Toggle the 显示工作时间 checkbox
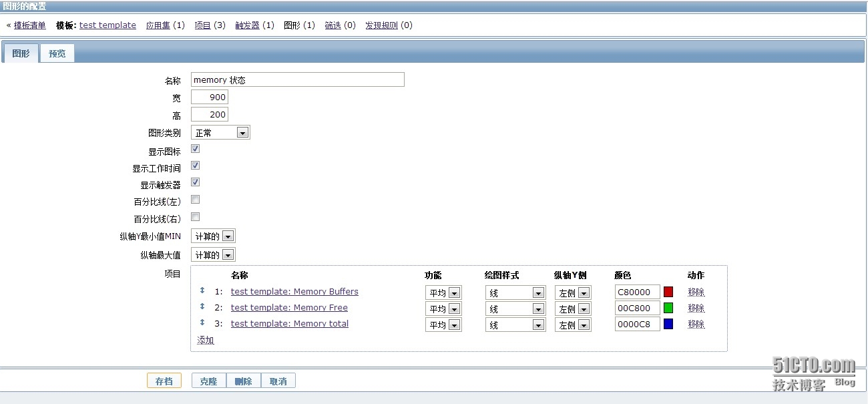The image size is (868, 404). (x=196, y=165)
